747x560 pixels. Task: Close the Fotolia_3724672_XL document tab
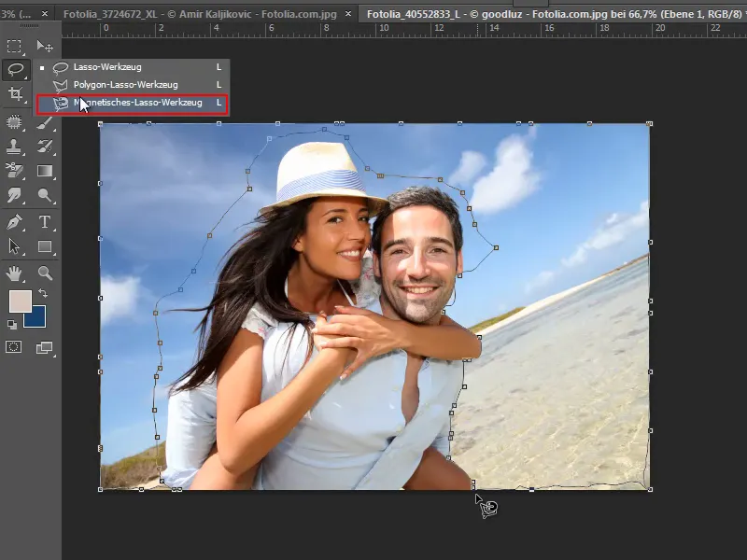coord(348,15)
